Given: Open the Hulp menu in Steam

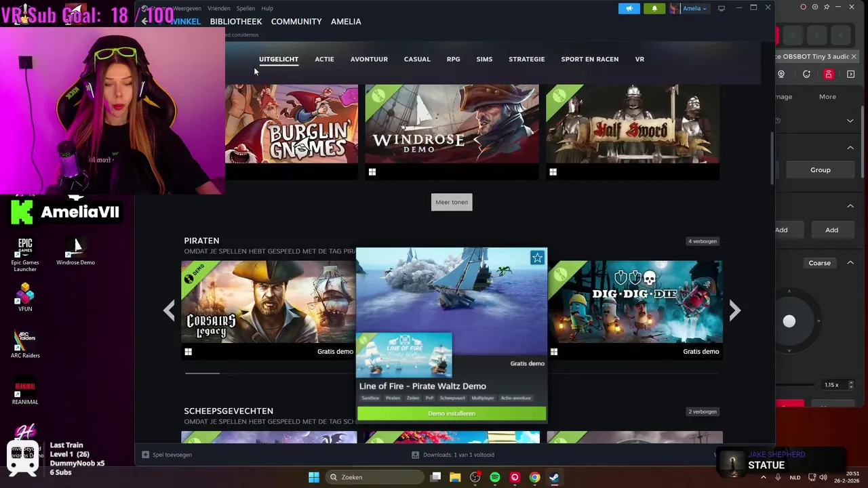Looking at the screenshot, I should click(x=267, y=8).
